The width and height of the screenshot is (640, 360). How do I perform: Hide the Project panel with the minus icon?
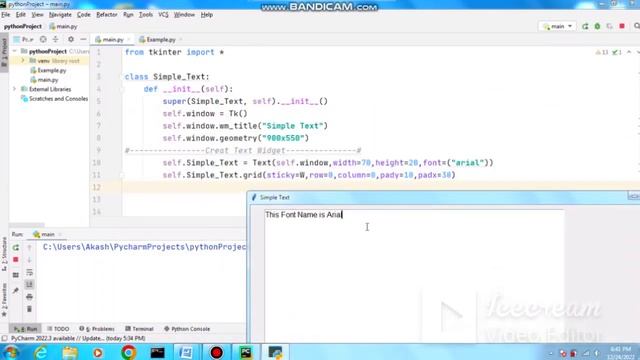[x=83, y=39]
